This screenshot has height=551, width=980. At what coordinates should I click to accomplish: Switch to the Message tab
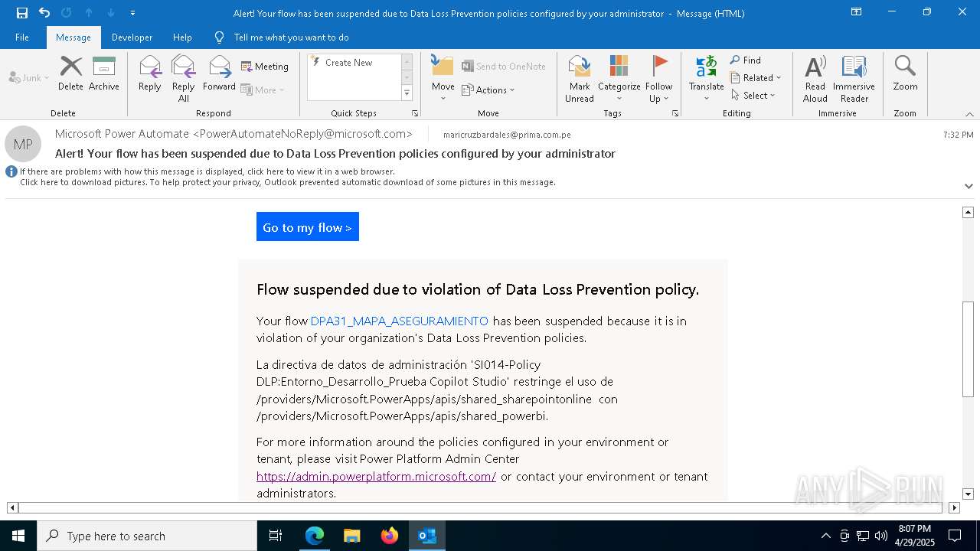(73, 37)
